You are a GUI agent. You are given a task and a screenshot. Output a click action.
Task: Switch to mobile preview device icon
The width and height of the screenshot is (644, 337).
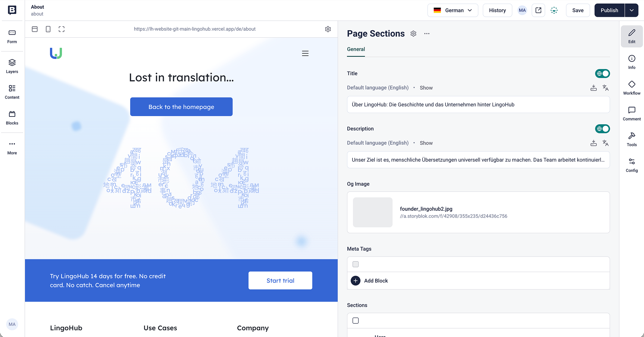(x=48, y=29)
